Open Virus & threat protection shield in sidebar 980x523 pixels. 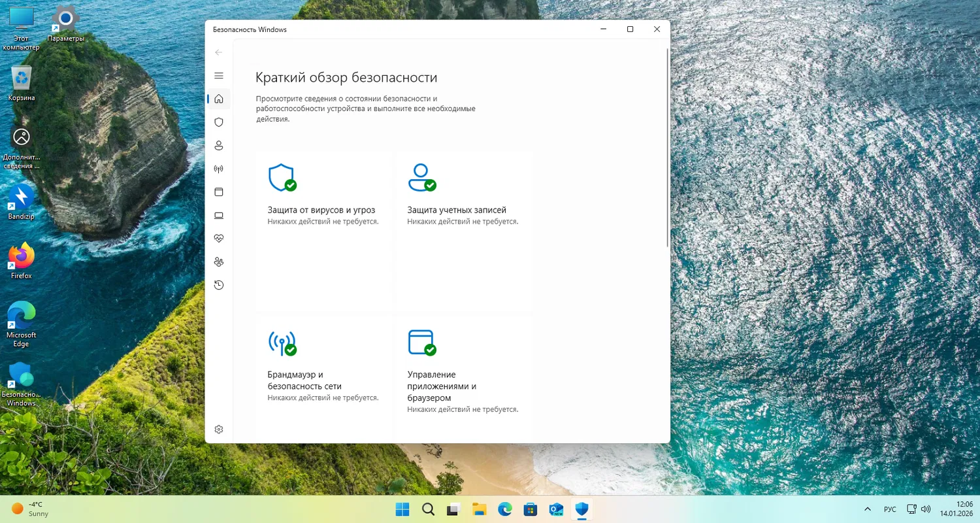pyautogui.click(x=219, y=122)
